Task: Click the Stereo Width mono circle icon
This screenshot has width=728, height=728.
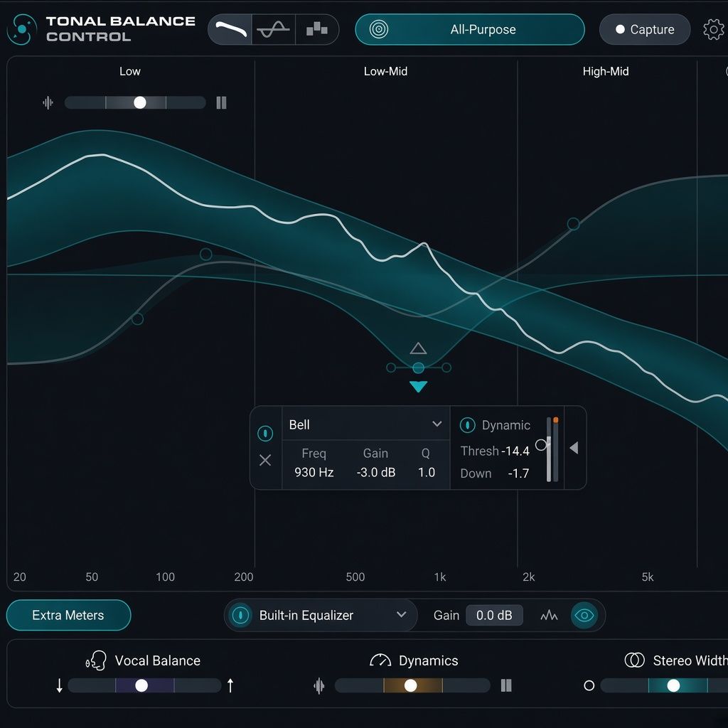Action: click(589, 685)
